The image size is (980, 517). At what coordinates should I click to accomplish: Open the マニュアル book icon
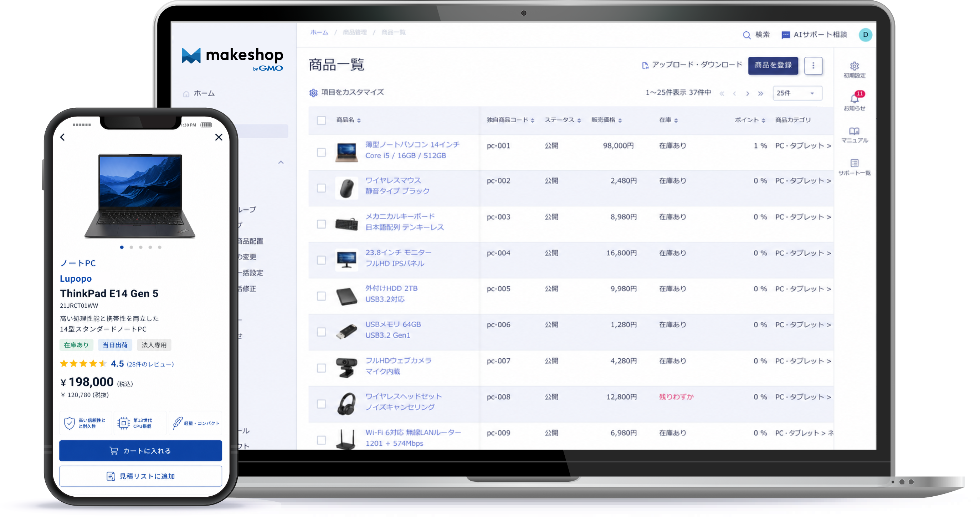click(854, 131)
